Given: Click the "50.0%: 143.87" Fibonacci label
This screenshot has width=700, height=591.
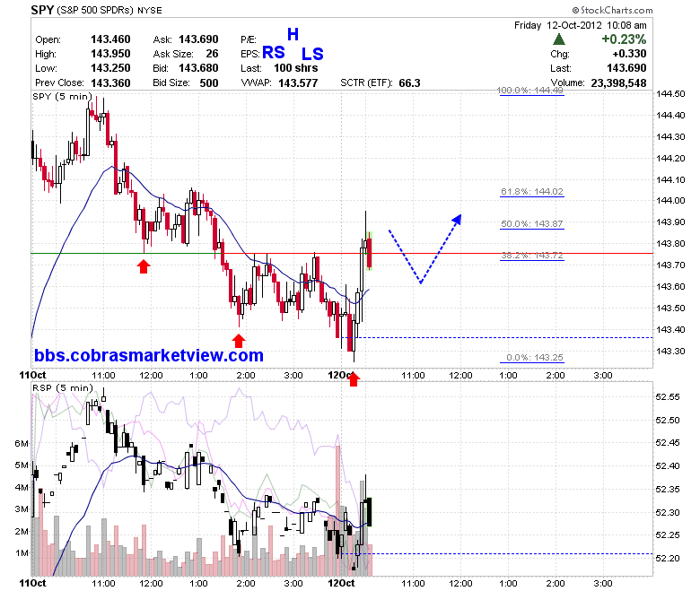Looking at the screenshot, I should [531, 223].
